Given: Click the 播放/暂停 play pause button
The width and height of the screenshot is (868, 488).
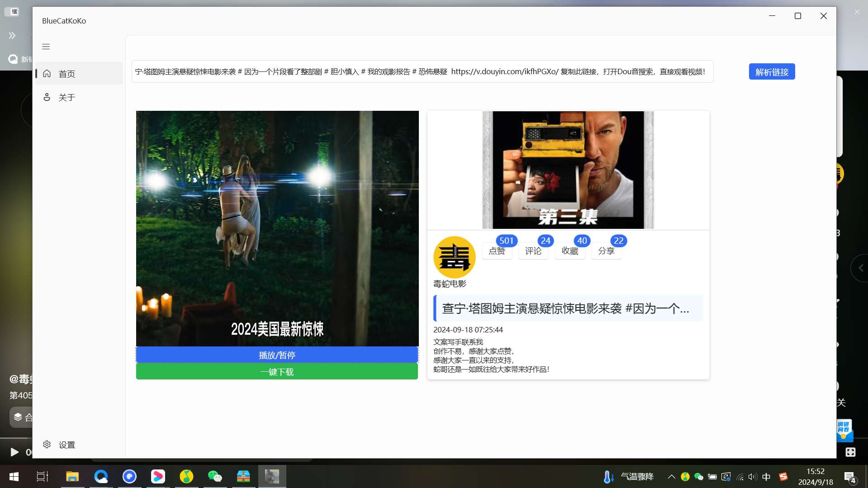Looking at the screenshot, I should tap(277, 355).
